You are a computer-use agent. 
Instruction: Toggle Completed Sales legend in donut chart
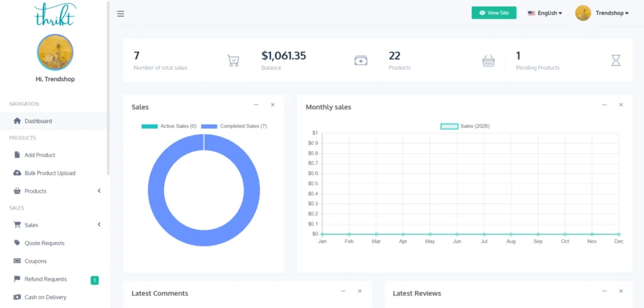pos(234,126)
